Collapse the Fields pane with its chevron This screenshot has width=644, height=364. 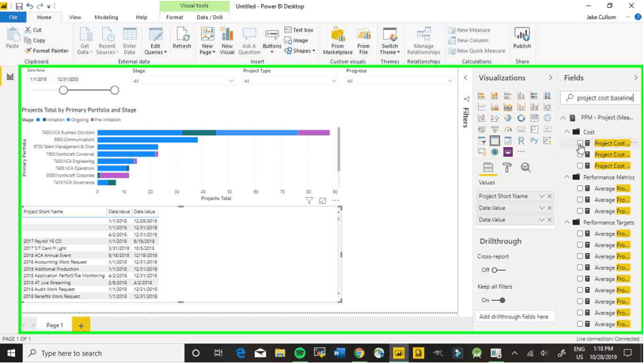pos(635,78)
